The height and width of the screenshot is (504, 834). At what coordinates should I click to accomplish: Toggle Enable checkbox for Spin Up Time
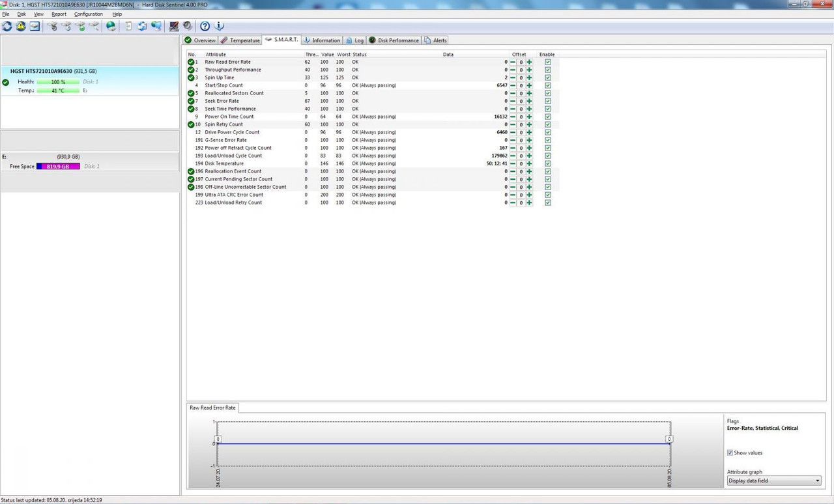tap(548, 77)
